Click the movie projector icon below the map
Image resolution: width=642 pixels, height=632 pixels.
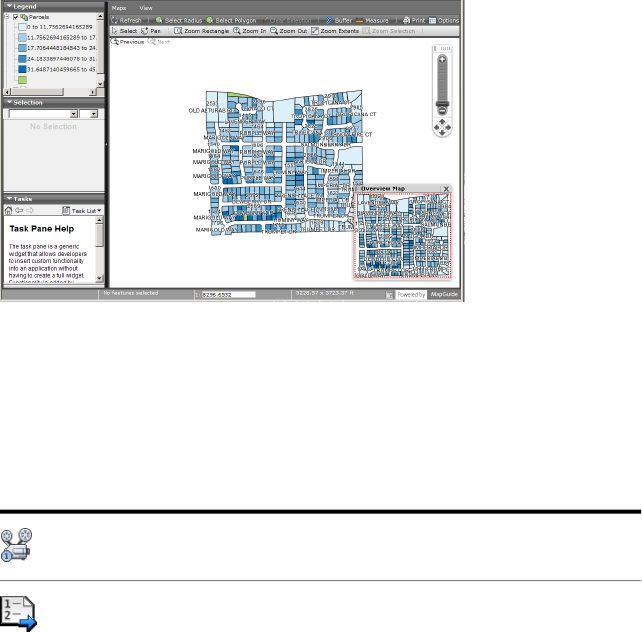16,544
